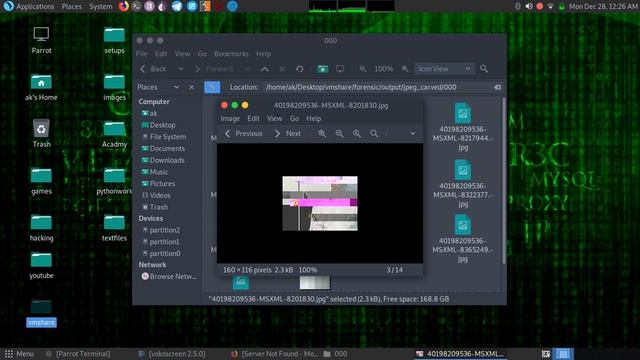Open the Image menu in viewer

click(x=230, y=118)
